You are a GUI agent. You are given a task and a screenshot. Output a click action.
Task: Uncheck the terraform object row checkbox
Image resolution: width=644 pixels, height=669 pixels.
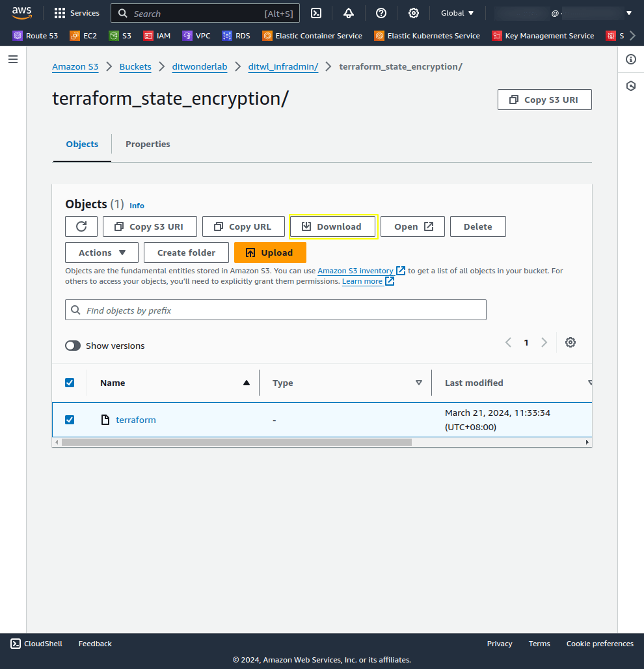[70, 419]
